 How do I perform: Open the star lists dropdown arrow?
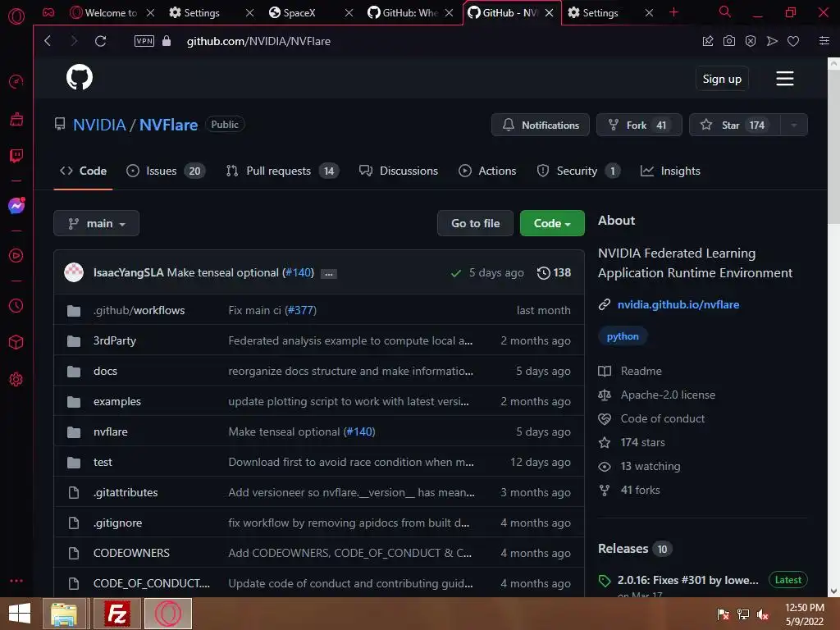[794, 125]
